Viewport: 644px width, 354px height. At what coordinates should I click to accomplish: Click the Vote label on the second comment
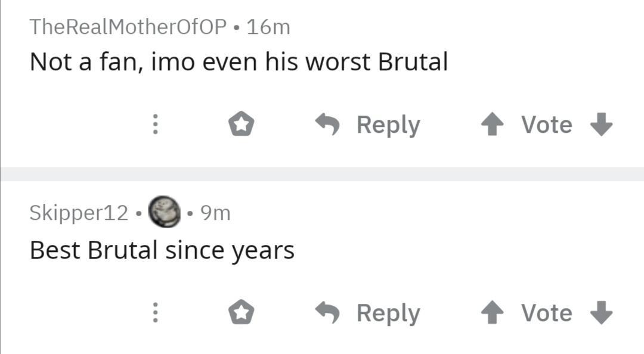coord(546,312)
